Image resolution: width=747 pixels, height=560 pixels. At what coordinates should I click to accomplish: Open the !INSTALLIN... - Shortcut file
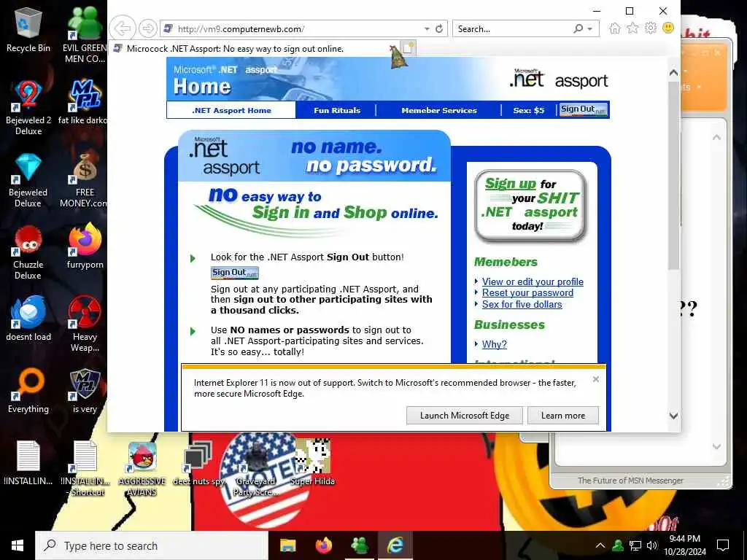point(85,469)
